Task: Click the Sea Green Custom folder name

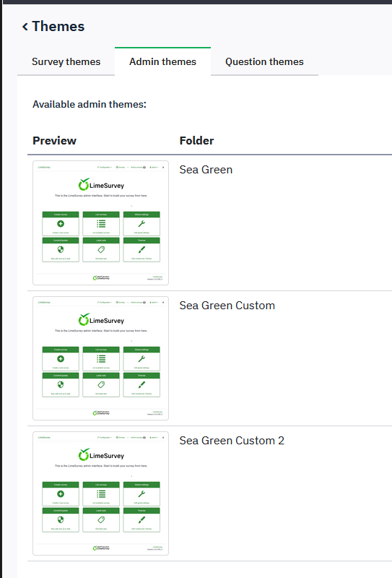Action: (x=227, y=305)
